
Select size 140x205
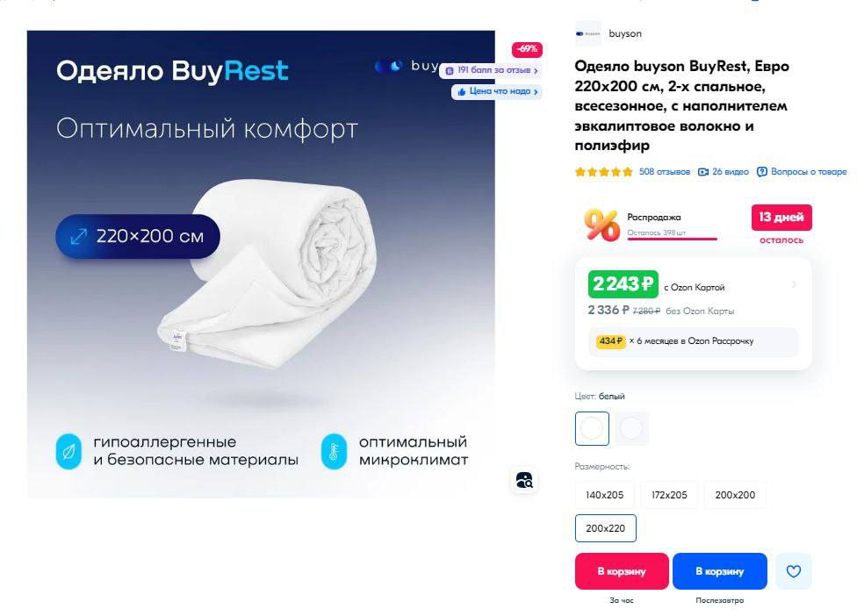(x=604, y=495)
